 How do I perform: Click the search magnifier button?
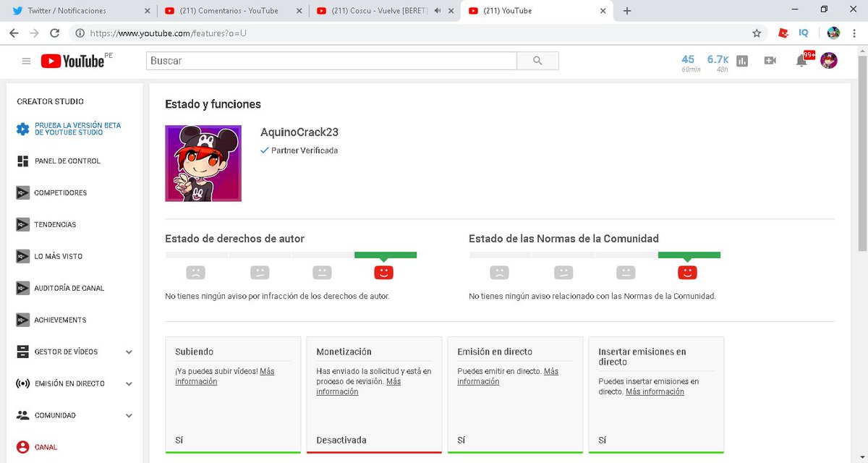click(x=537, y=61)
